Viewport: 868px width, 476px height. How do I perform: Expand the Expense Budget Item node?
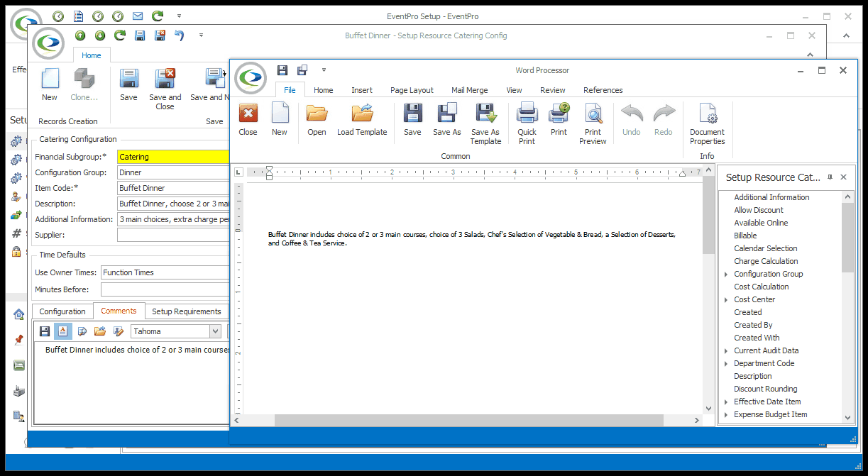pyautogui.click(x=726, y=415)
